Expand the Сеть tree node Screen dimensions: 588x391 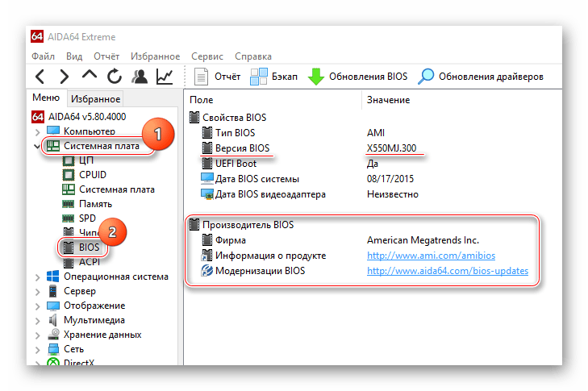tap(37, 350)
